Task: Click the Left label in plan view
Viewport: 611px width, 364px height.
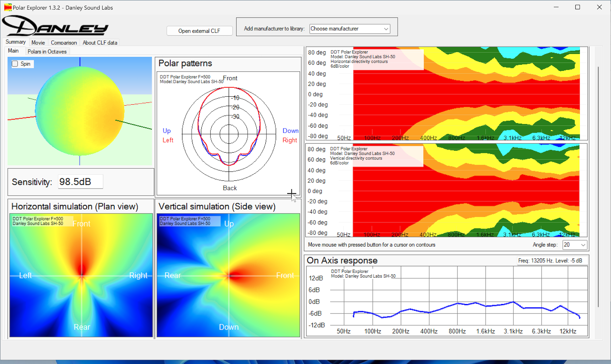Action: click(x=25, y=275)
